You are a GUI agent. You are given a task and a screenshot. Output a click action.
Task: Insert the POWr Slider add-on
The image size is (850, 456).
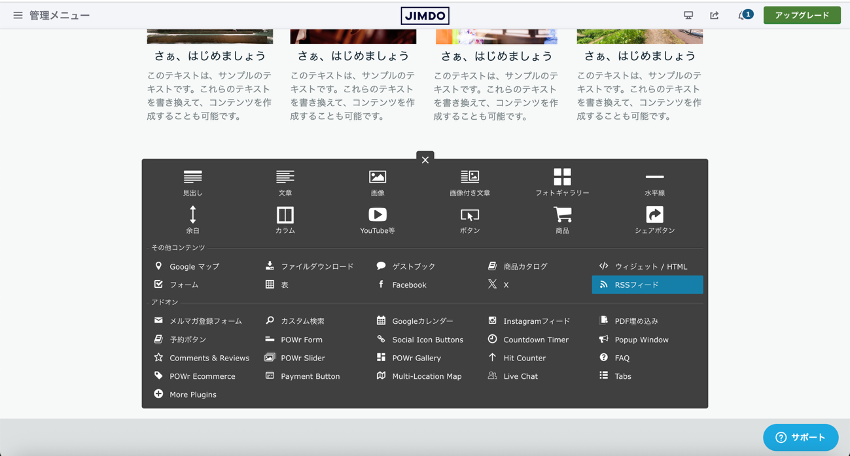[295, 358]
